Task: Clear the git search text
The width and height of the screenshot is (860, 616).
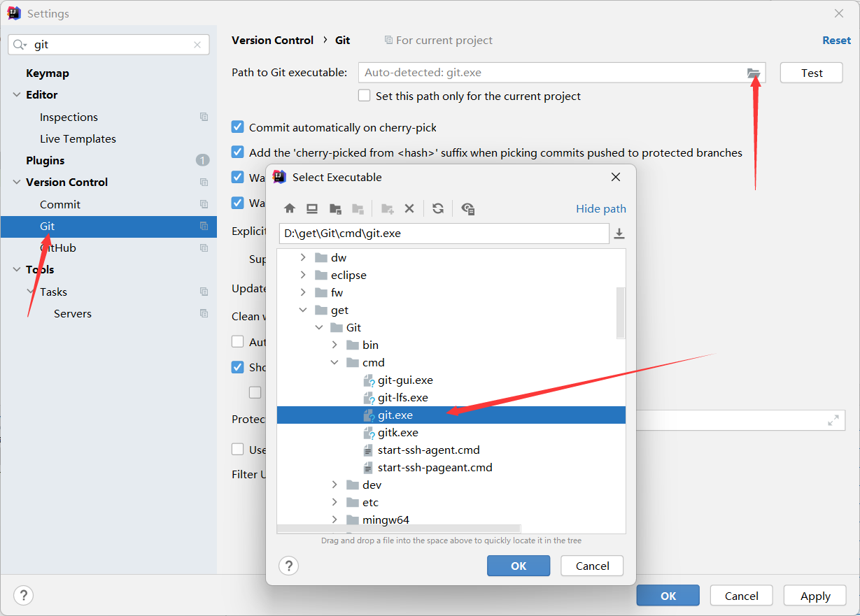Action: click(x=197, y=45)
